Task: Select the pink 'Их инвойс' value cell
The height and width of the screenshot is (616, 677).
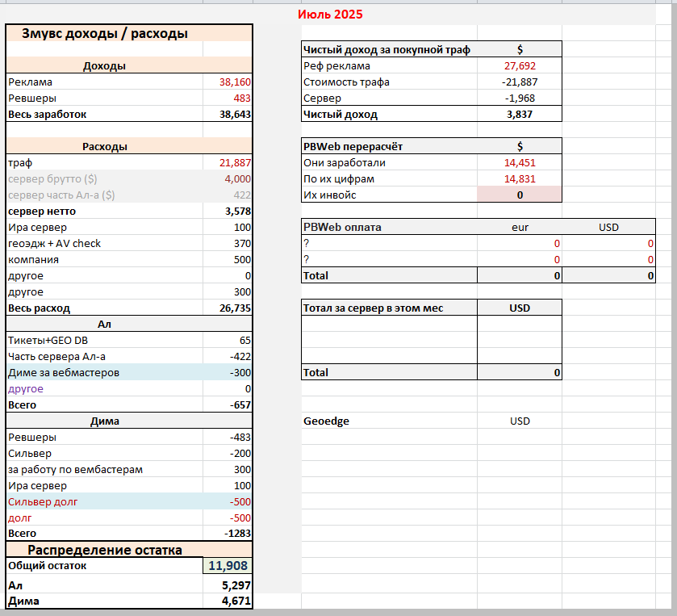Action: point(520,195)
